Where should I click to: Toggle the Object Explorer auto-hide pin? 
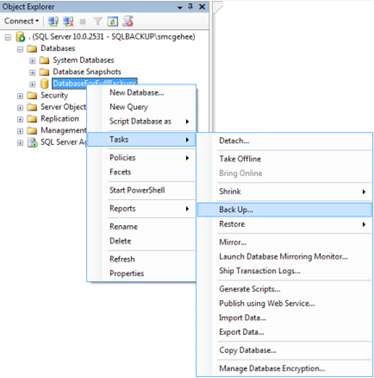(190, 6)
